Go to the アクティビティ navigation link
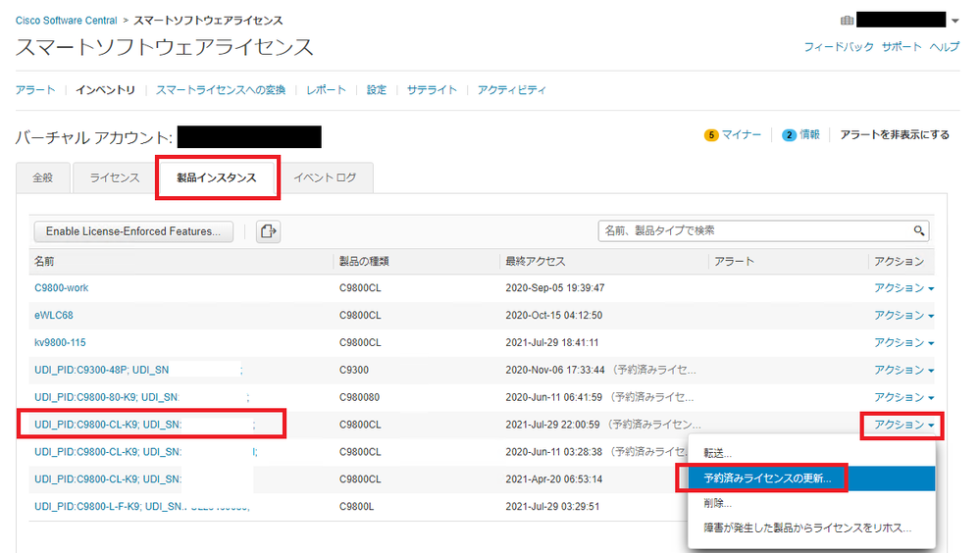This screenshot has width=980, height=553. [x=512, y=90]
